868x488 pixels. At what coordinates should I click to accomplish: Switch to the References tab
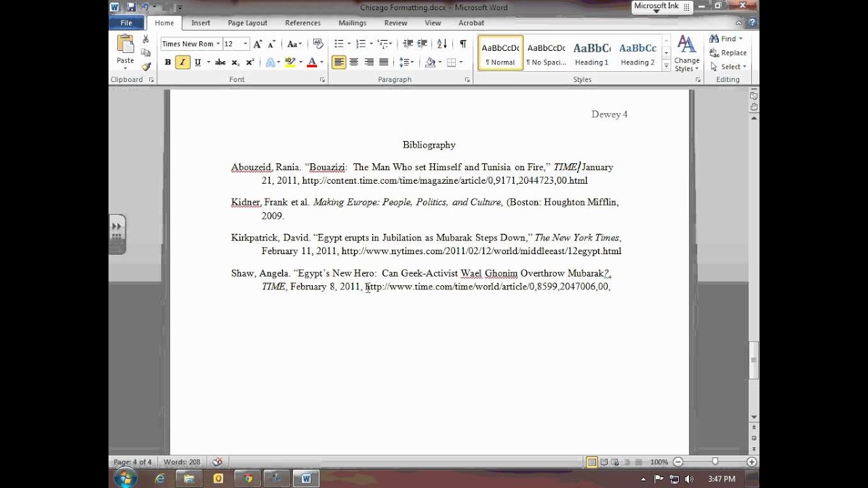302,23
